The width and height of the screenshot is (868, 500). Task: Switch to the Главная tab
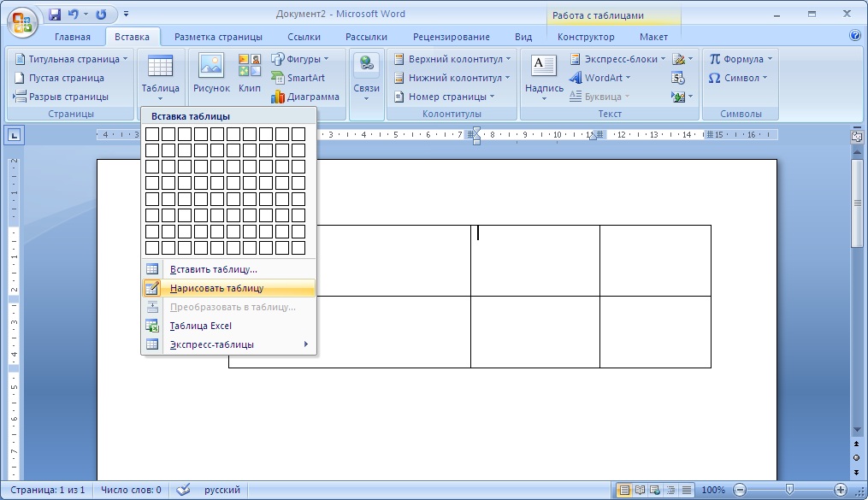point(73,37)
